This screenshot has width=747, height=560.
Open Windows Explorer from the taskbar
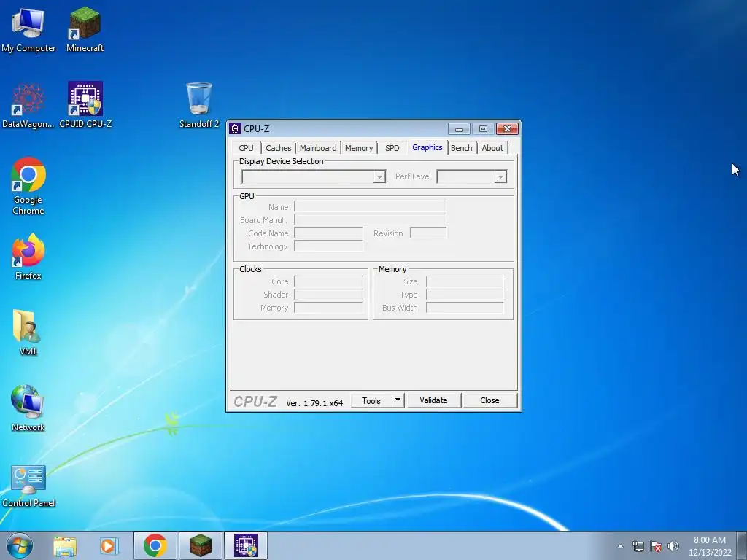tap(65, 545)
